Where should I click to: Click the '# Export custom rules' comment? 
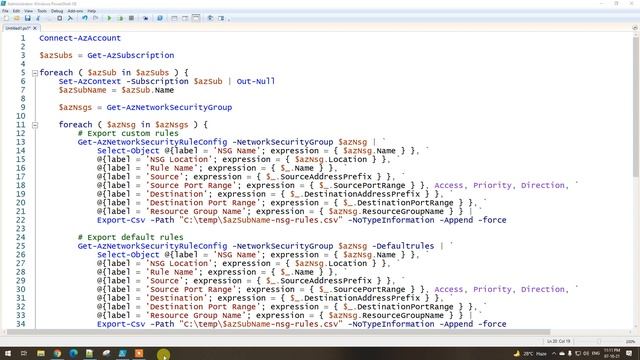coord(128,133)
